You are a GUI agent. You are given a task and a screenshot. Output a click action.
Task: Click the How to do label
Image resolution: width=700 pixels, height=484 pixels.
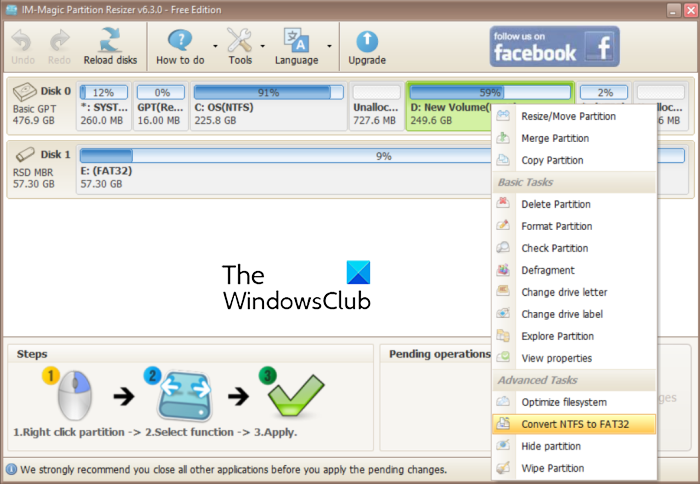coord(180,60)
